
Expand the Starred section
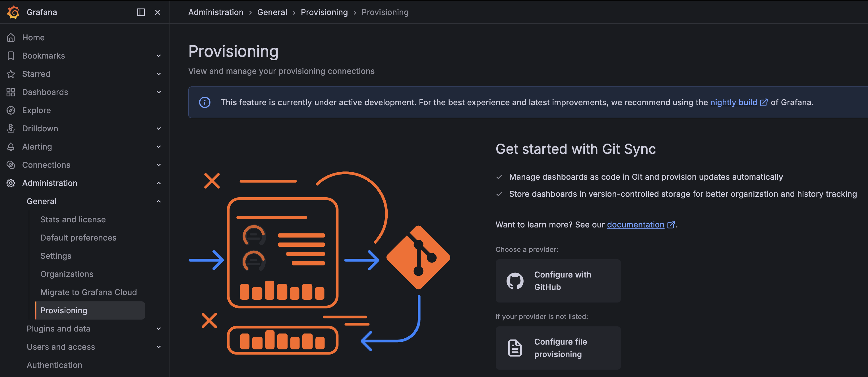click(x=158, y=74)
